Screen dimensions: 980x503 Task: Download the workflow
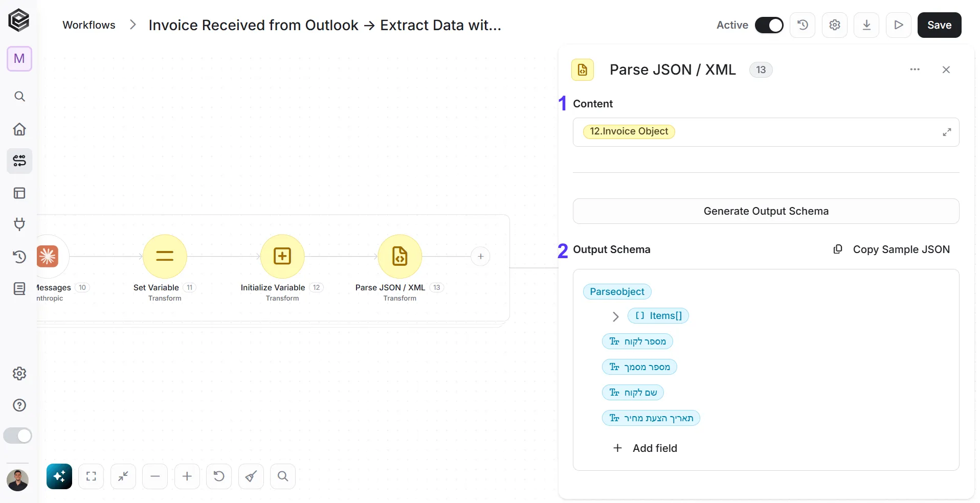pos(866,25)
